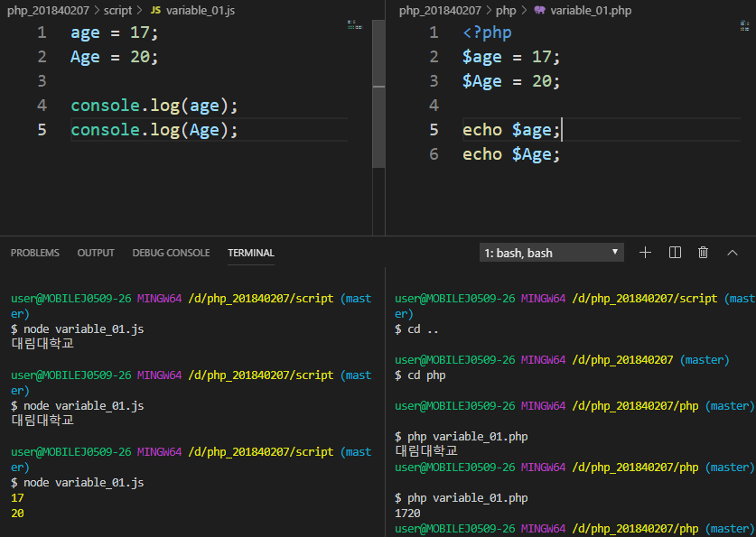Click output '1720' in right terminal
The image size is (756, 537).
point(407,514)
